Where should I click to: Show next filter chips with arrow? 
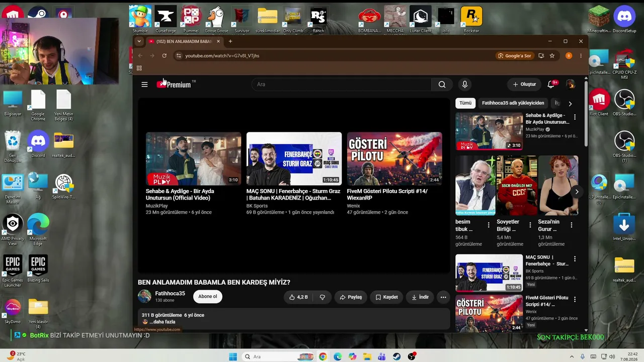pyautogui.click(x=570, y=104)
